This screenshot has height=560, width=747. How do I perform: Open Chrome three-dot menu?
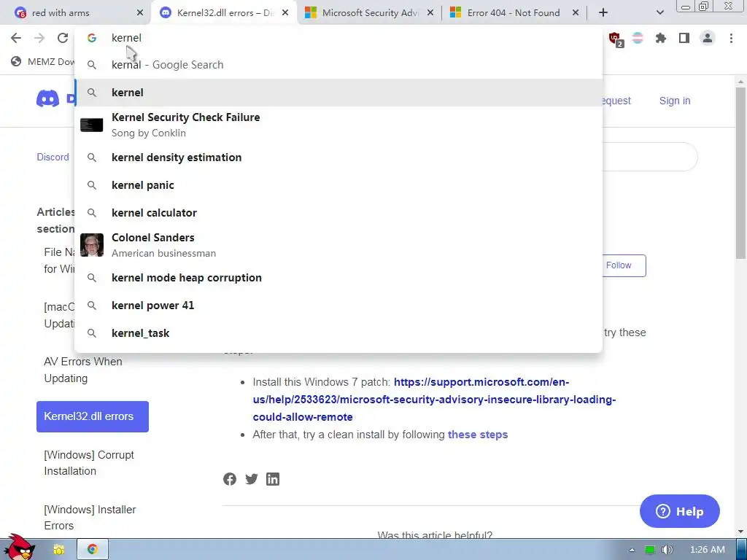[x=731, y=38]
